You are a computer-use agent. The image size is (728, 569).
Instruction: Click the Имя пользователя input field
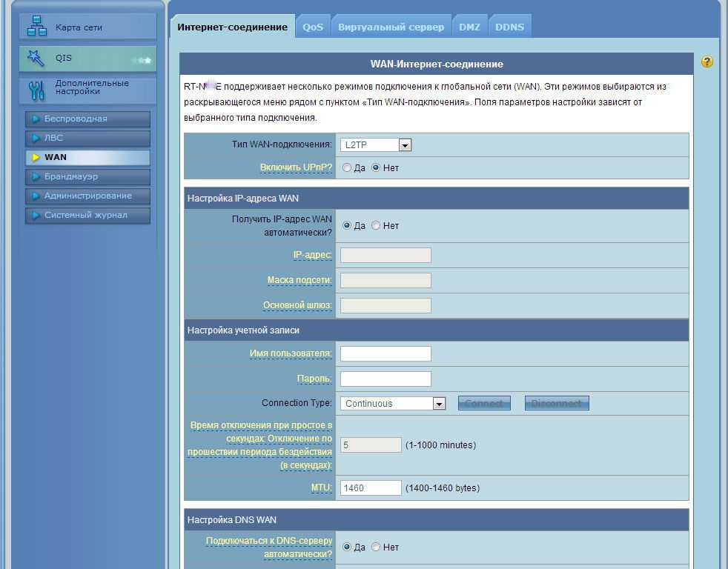(385, 354)
